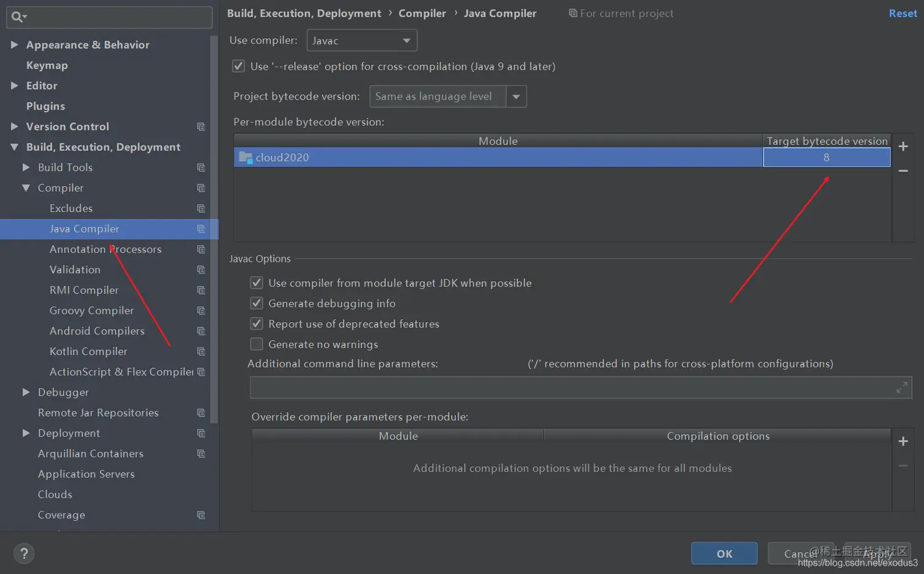924x574 pixels.
Task: Add a per-module override with the plus icon
Action: tap(903, 441)
